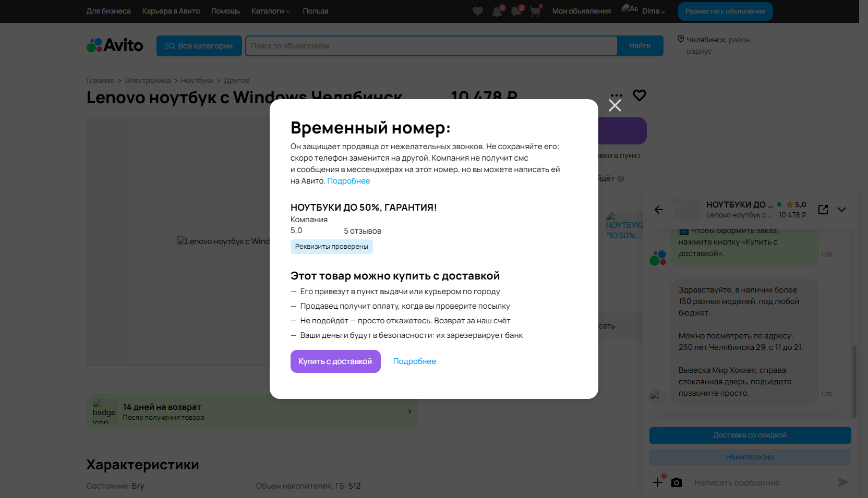Open the shopping cart icon
868x498 pixels.
[535, 11]
